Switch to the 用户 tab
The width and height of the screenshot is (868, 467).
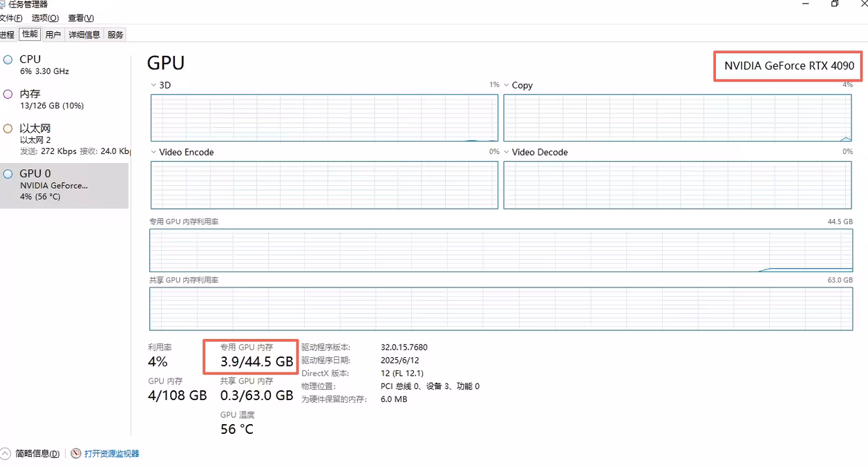[53, 35]
